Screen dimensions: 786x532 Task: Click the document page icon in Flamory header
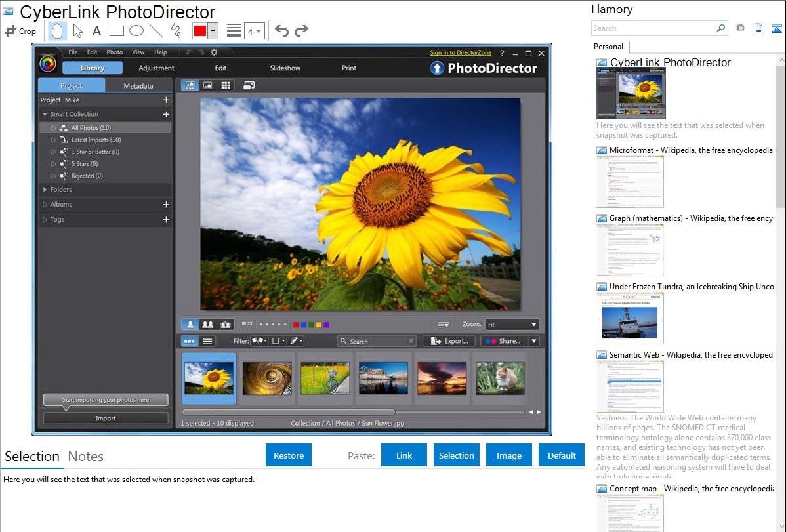(758, 28)
